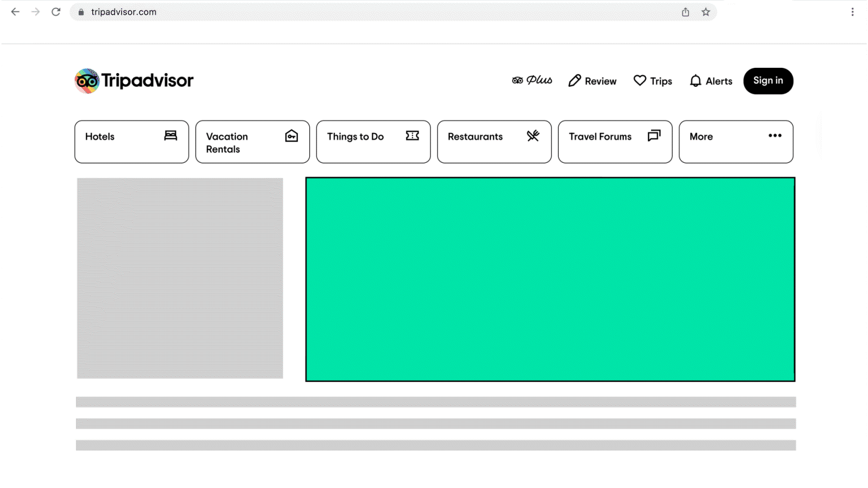Click the bed icon on Hotels

[171, 136]
